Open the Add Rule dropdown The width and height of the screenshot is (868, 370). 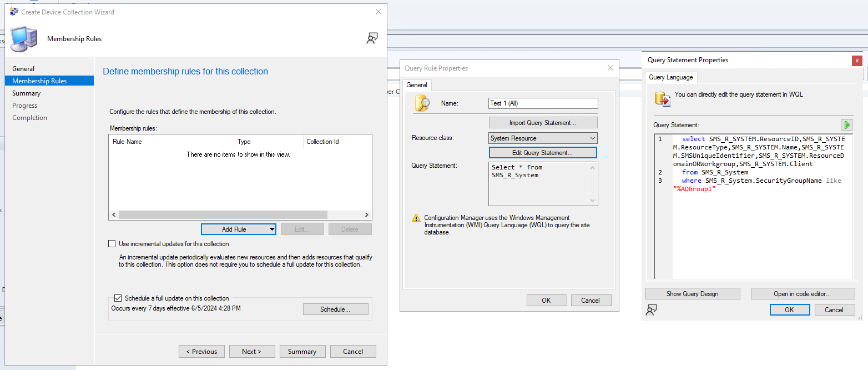(x=271, y=229)
